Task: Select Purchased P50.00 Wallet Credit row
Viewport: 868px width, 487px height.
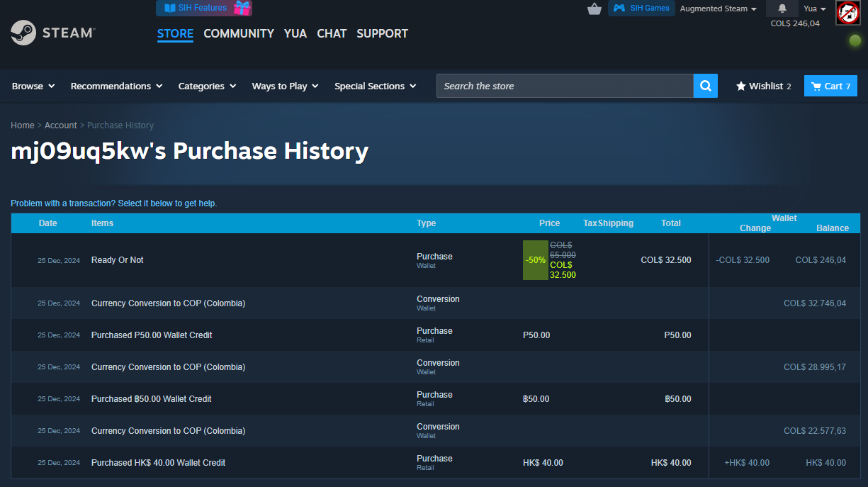Action: pos(436,335)
